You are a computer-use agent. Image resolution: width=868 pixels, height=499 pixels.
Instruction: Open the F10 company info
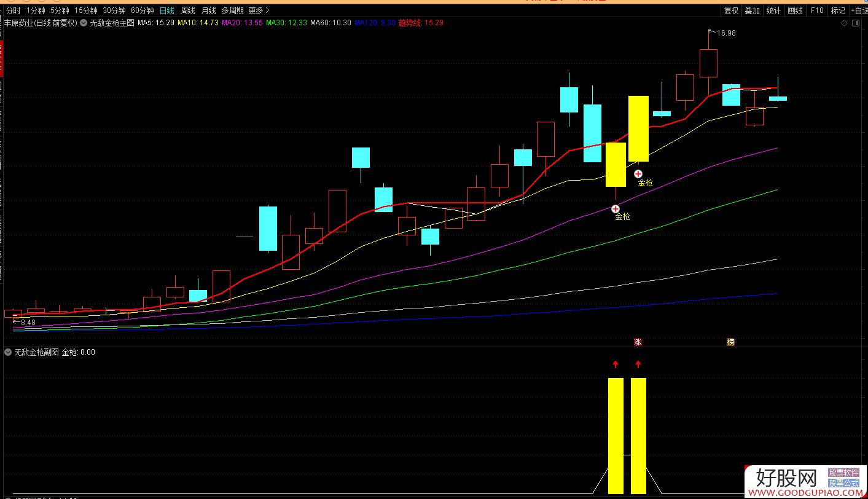tap(816, 10)
